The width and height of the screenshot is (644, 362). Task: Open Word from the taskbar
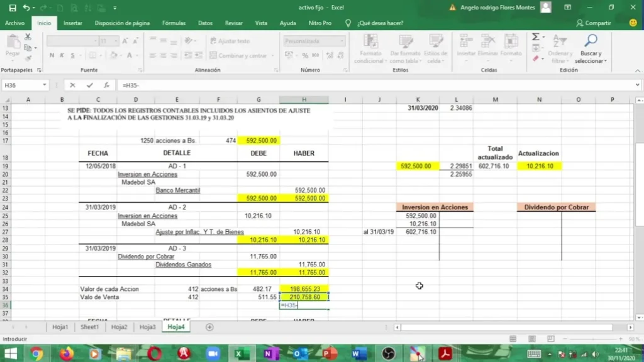(358, 353)
